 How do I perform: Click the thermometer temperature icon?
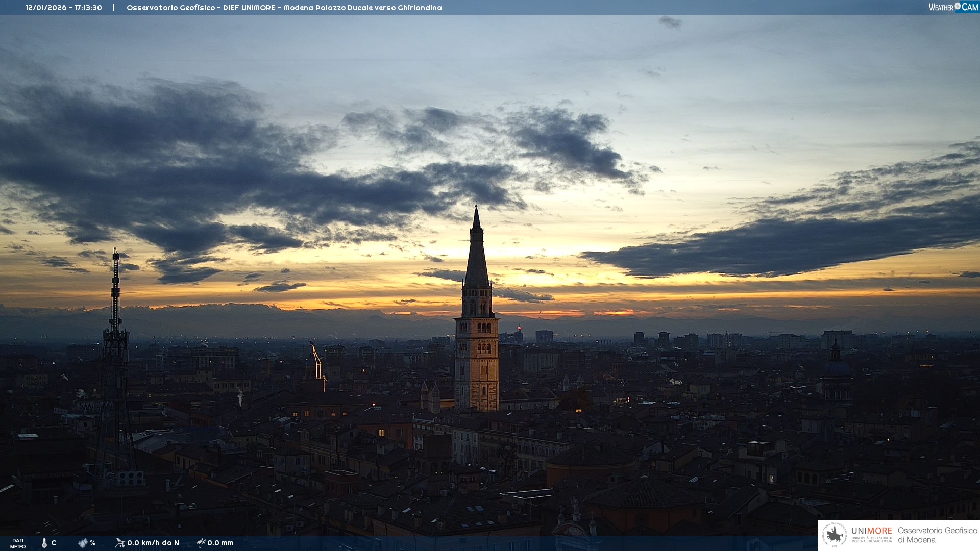44,543
